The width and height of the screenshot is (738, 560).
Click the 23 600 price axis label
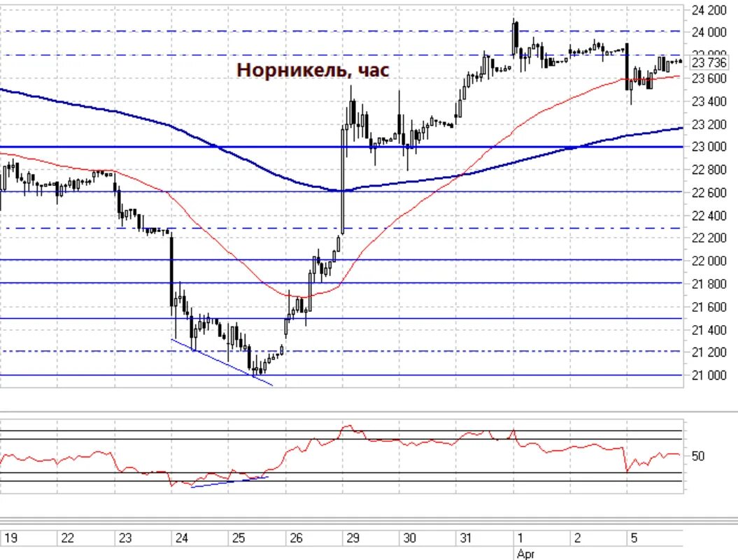(x=709, y=78)
